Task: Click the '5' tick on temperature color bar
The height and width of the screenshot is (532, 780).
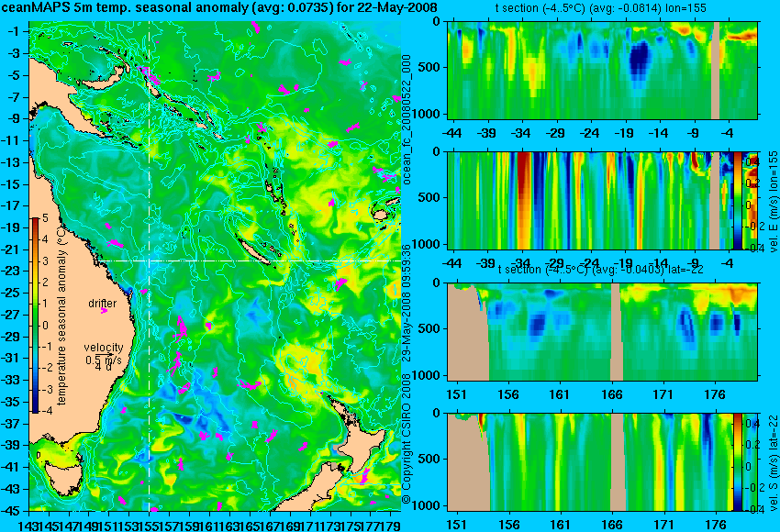Action: pyautogui.click(x=45, y=218)
